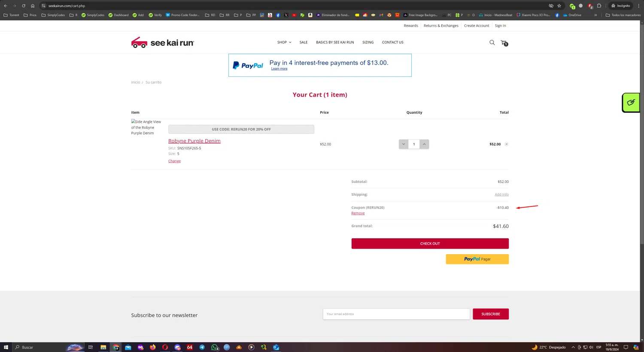Go back using the browser back arrow
This screenshot has height=352, width=644.
pyautogui.click(x=6, y=6)
